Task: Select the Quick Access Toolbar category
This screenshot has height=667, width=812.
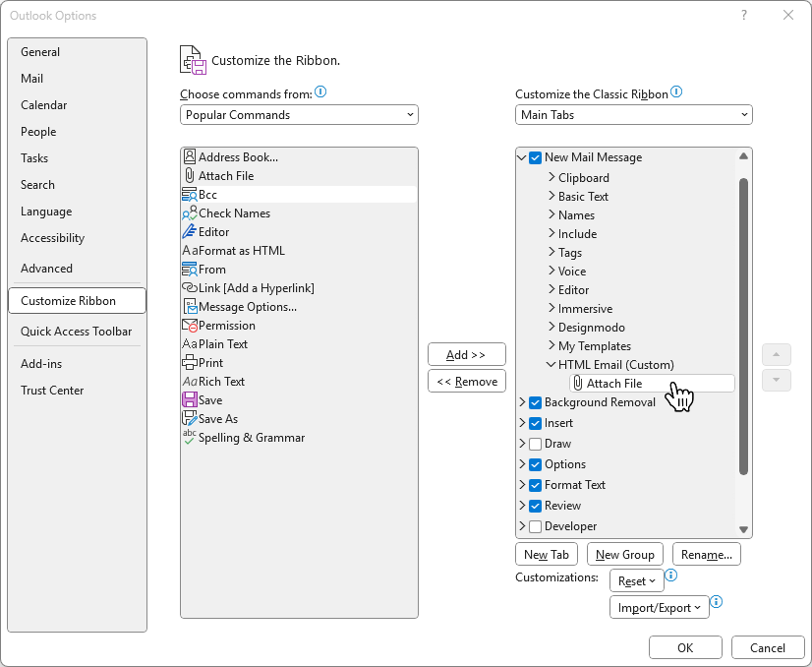Action: pos(76,332)
